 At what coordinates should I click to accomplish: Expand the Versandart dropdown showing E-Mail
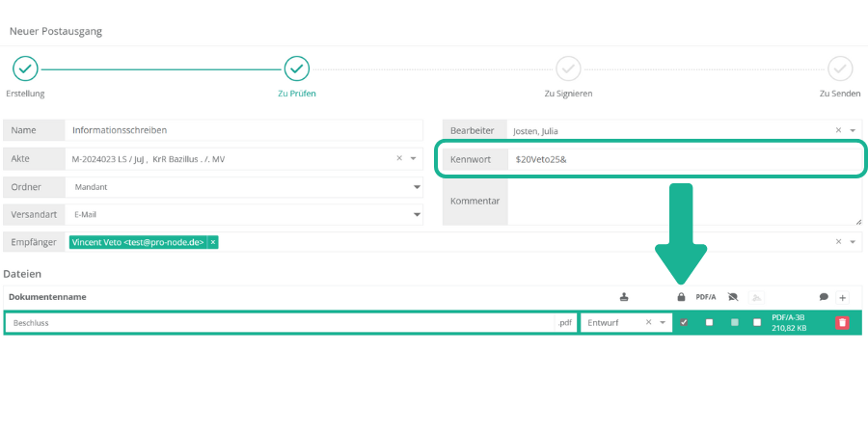pyautogui.click(x=417, y=215)
